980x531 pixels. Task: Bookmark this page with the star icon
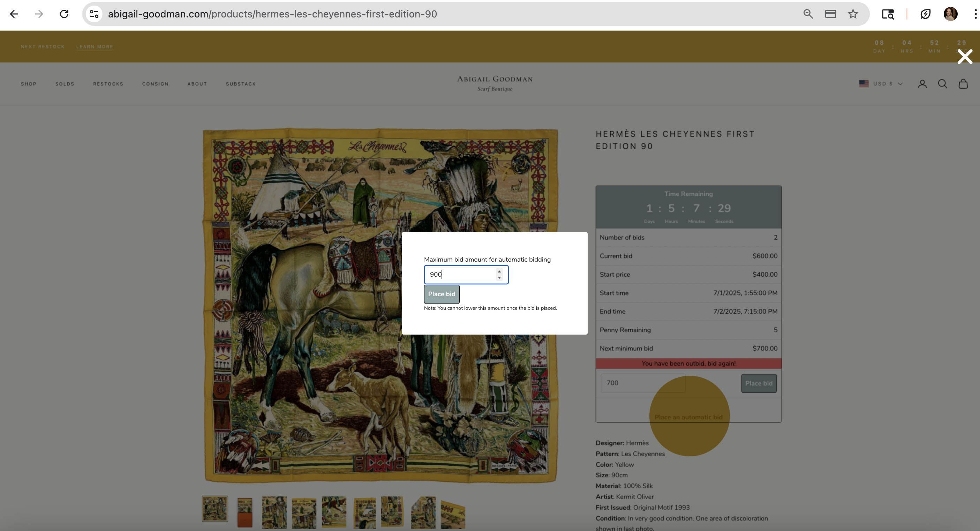pyautogui.click(x=853, y=14)
